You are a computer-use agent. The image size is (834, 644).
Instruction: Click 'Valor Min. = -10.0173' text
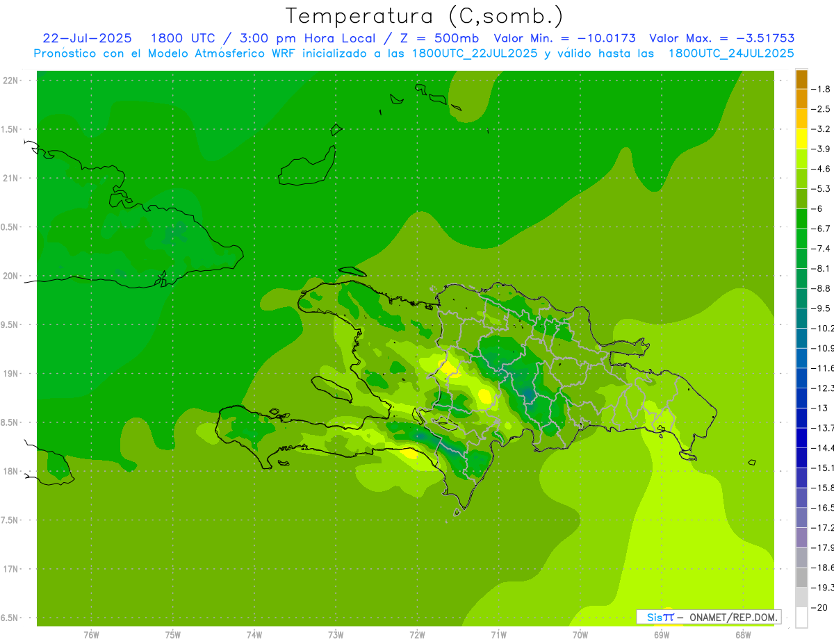[x=564, y=38]
